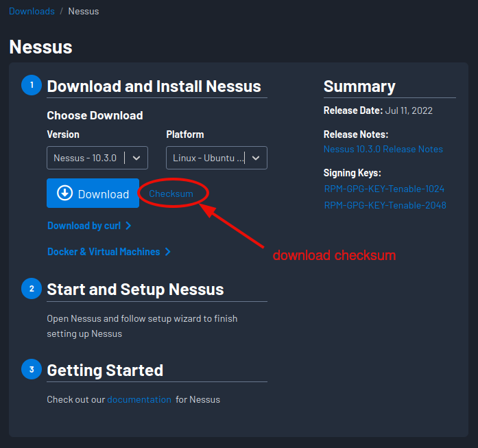Click chevron next to Download by curl

tap(128, 226)
